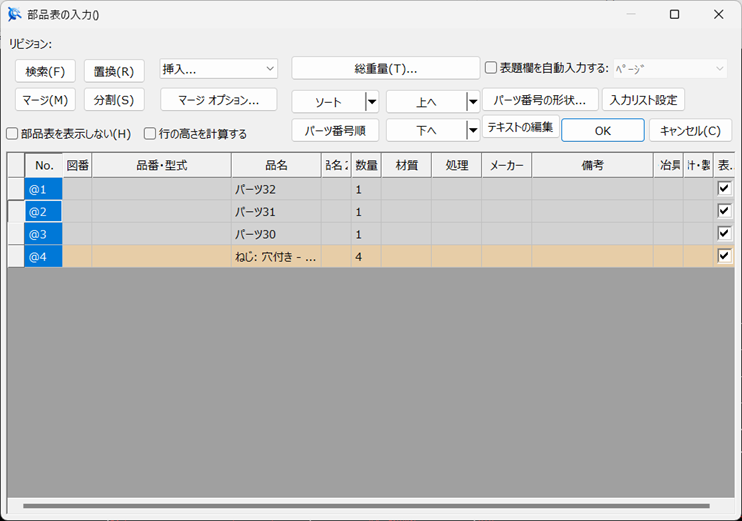Click the quantity cell of row @1
Viewport: 742px width, 521px height.
366,189
